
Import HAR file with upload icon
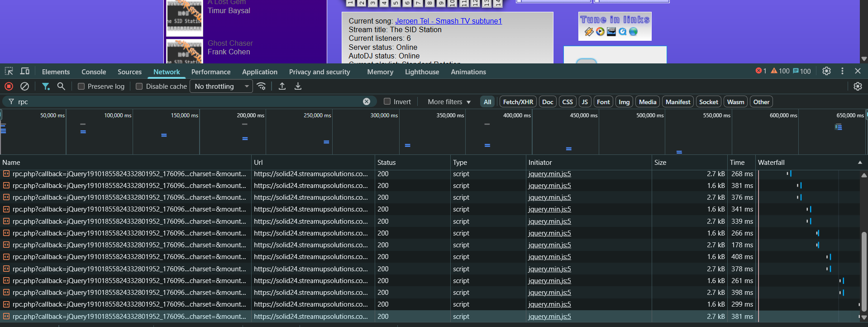(x=282, y=86)
